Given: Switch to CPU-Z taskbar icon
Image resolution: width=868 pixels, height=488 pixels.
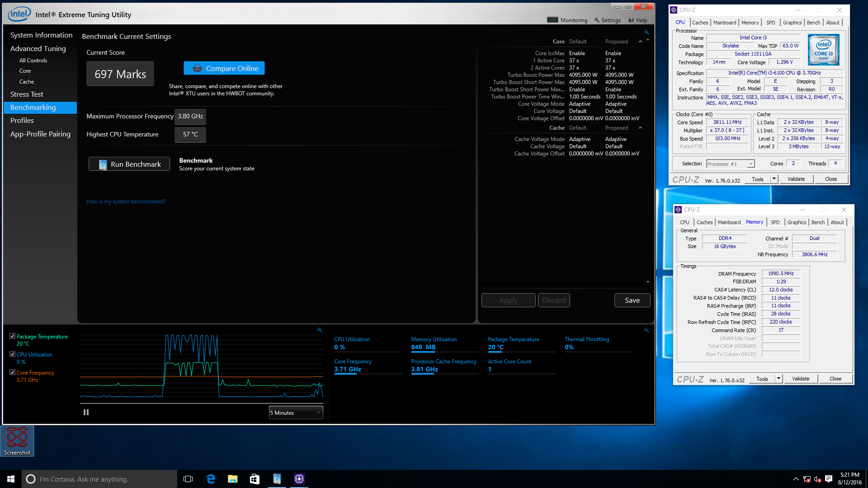Looking at the screenshot, I should [299, 479].
